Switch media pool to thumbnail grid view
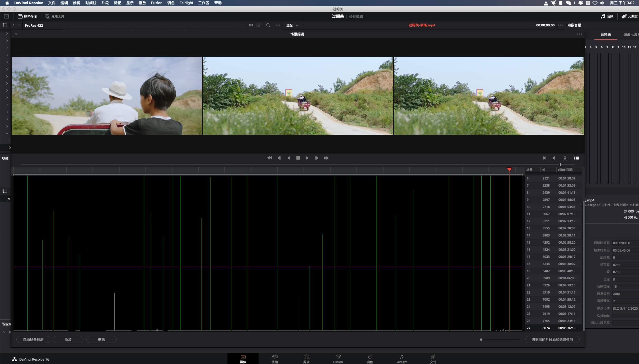The height and width of the screenshot is (364, 639). [251, 25]
